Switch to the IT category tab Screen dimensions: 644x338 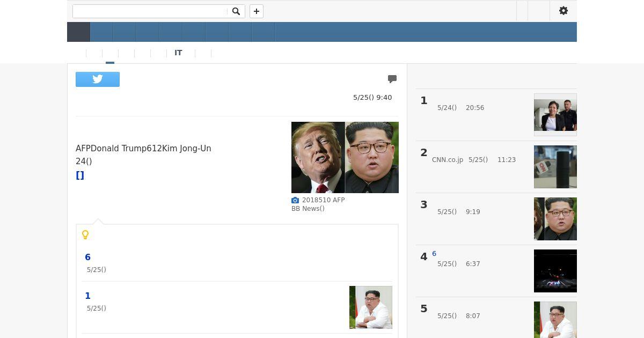(x=178, y=53)
